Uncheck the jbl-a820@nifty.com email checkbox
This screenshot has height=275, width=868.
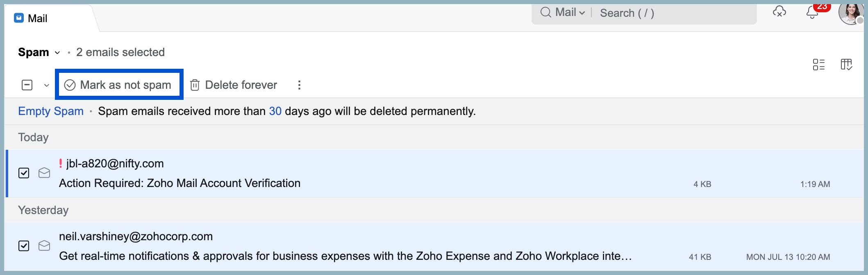click(x=24, y=173)
